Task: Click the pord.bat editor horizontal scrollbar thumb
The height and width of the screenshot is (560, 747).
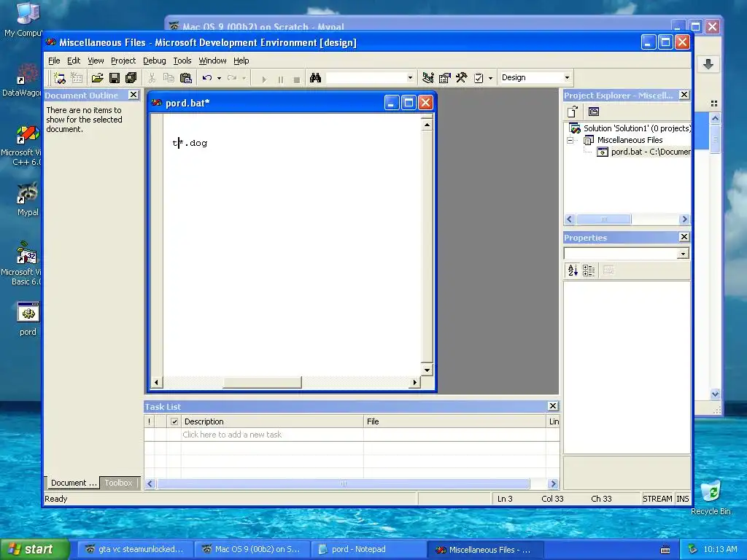Action: [262, 382]
